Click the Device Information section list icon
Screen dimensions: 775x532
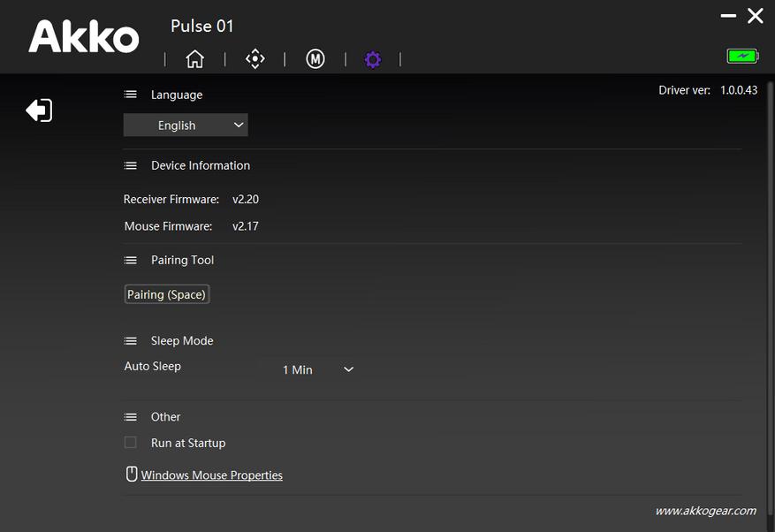(131, 165)
